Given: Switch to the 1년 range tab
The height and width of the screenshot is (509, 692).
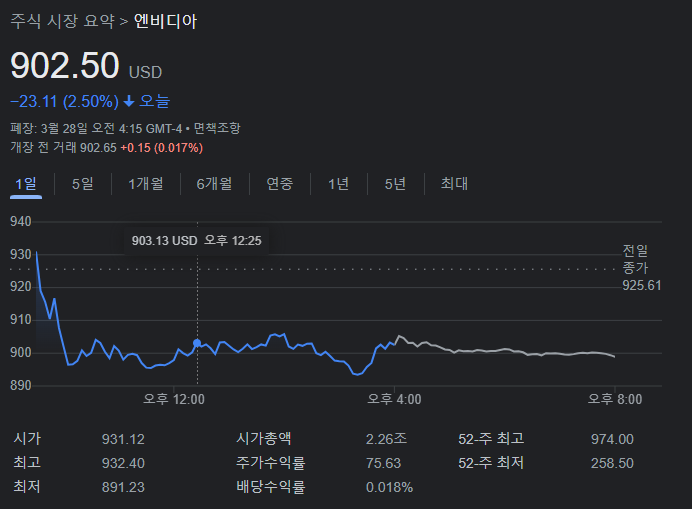Looking at the screenshot, I should (x=338, y=184).
